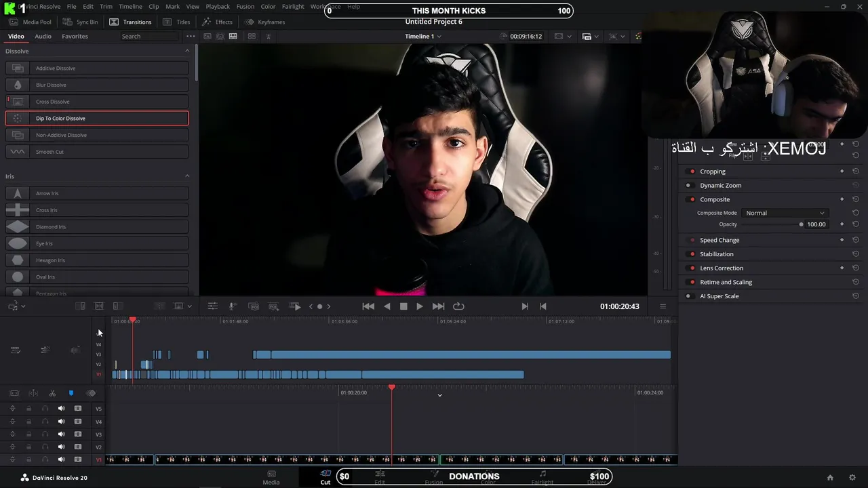
Task: Open the tools sliders icon above timeline
Action: point(212,306)
